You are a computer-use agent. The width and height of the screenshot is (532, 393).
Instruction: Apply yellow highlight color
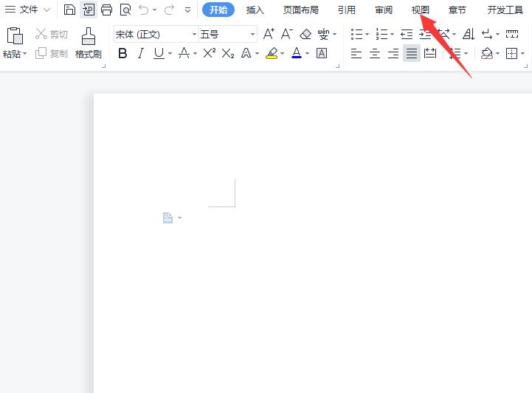[x=272, y=53]
